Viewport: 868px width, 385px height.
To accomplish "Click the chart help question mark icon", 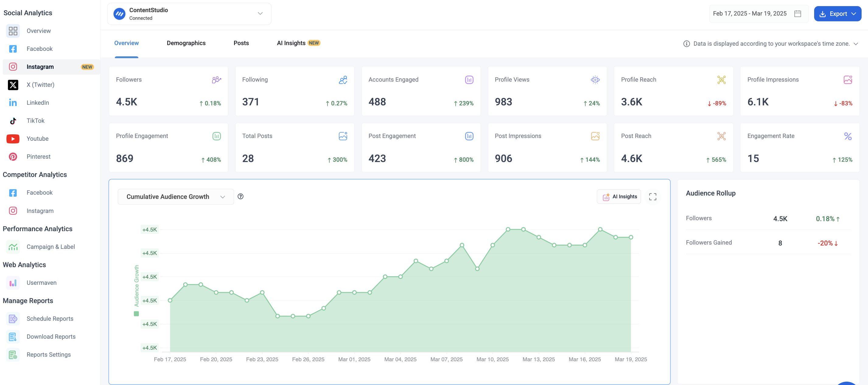I will 240,196.
